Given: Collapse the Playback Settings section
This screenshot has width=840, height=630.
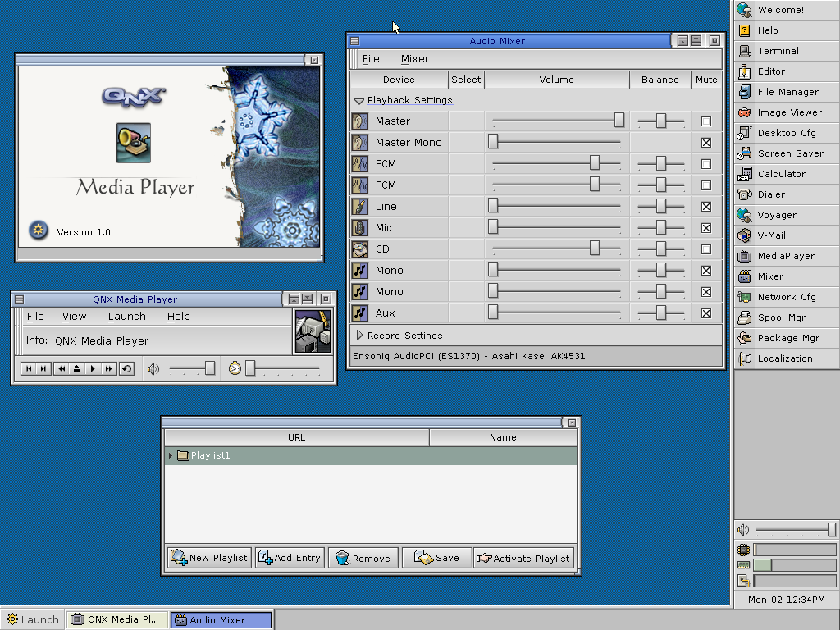Looking at the screenshot, I should point(359,101).
